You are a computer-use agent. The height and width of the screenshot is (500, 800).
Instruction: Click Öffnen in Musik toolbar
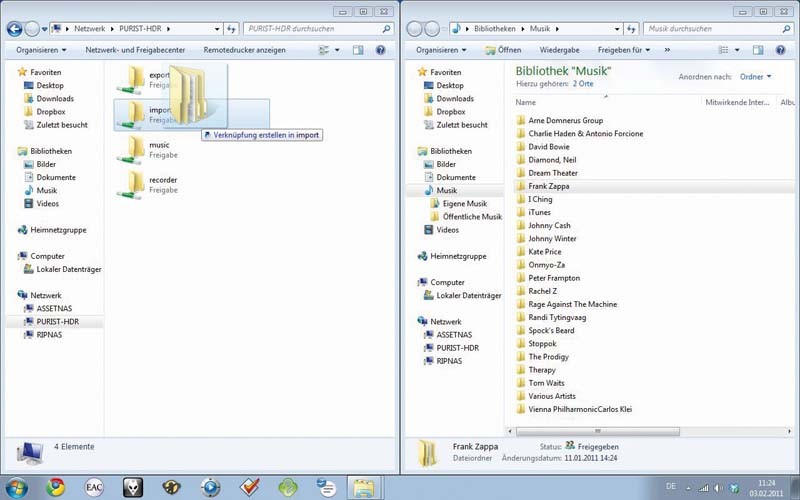503,50
